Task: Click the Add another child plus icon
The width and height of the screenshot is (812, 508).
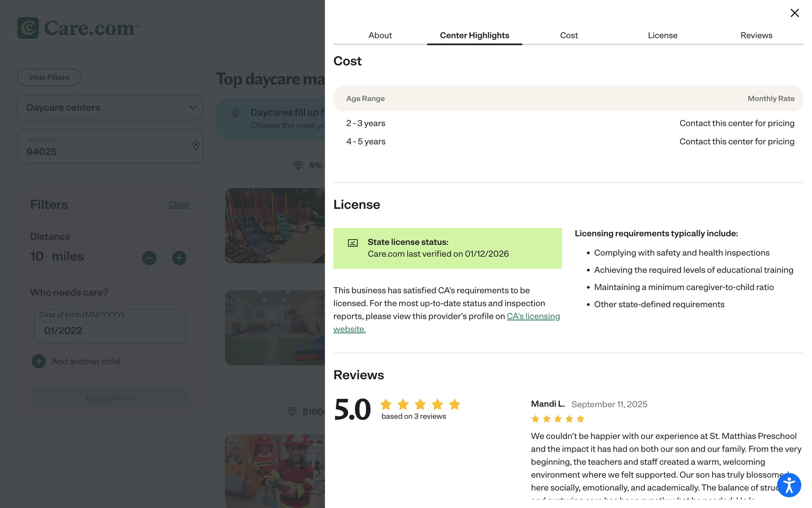Action: coord(38,361)
